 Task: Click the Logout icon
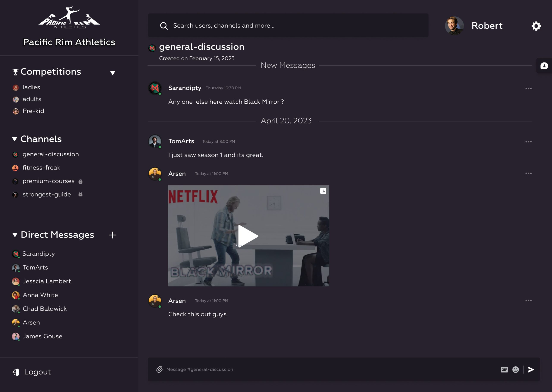click(x=16, y=372)
